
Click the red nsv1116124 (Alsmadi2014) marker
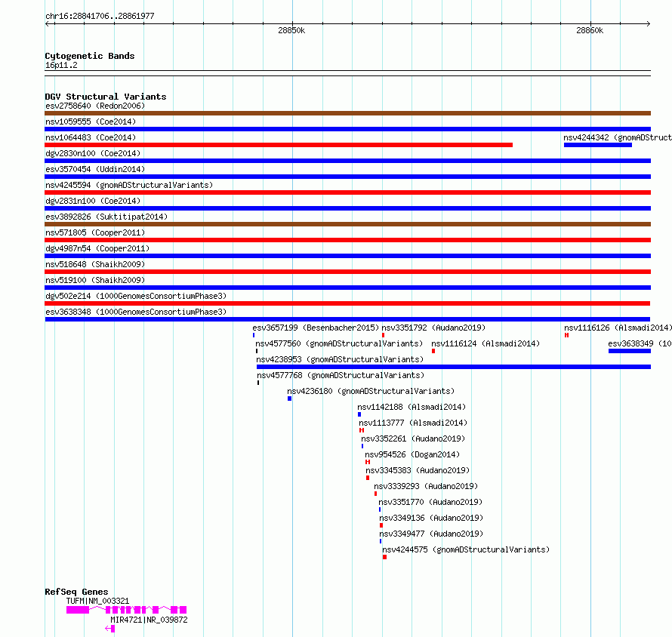(x=433, y=351)
